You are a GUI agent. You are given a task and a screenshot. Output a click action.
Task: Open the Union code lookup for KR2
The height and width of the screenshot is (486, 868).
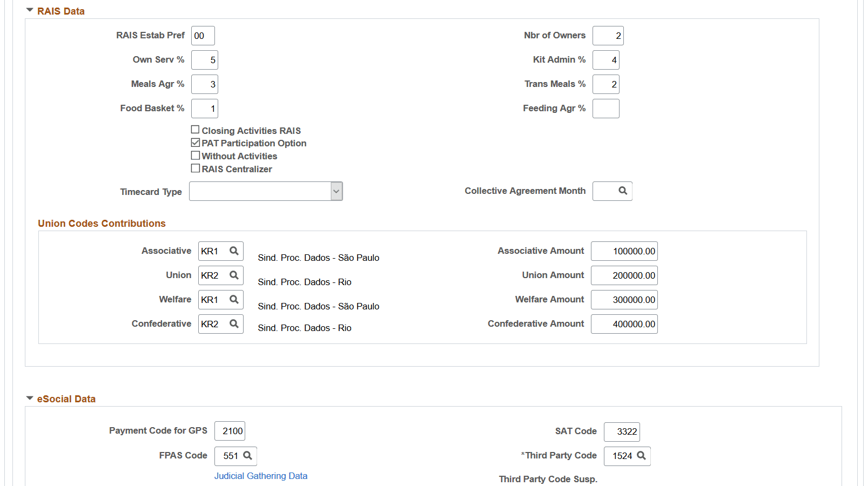(234, 275)
